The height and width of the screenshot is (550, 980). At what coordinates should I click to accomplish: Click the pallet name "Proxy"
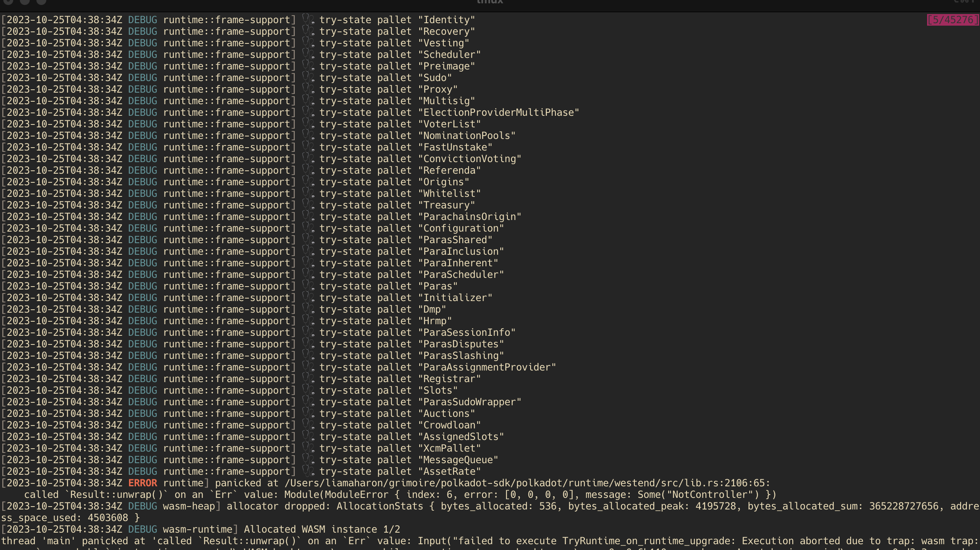pyautogui.click(x=438, y=89)
